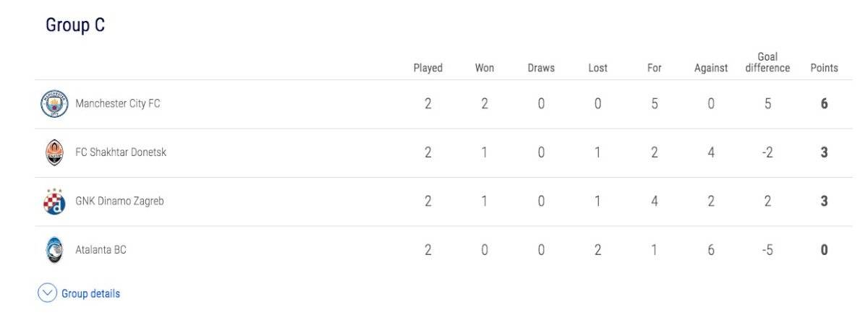
Task: Click the Against column header
Action: (711, 68)
